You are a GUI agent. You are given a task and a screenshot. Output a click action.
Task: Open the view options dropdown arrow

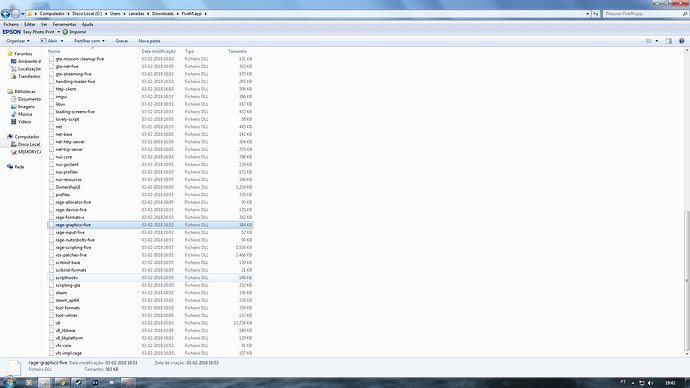(x=657, y=41)
